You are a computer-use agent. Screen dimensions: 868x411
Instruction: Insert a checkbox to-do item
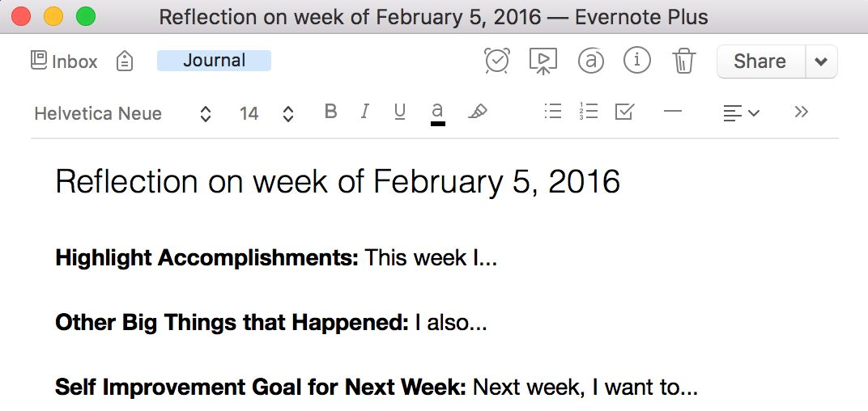624,112
